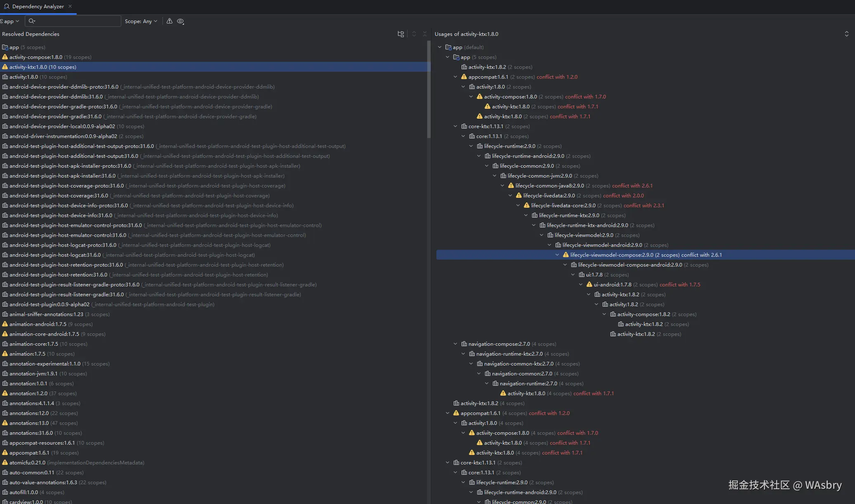The image size is (855, 504).
Task: Collapse the core-ktx:1.13.1 tree node
Action: [455, 126]
